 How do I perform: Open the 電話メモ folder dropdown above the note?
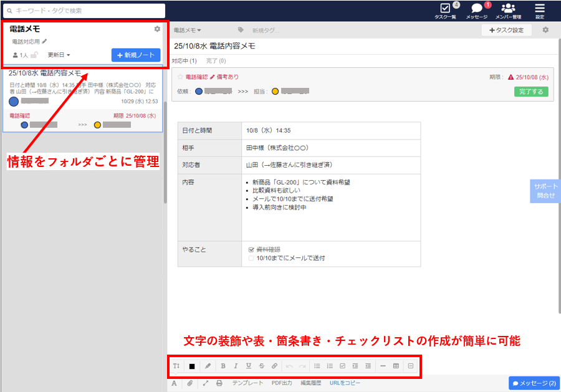pos(187,29)
